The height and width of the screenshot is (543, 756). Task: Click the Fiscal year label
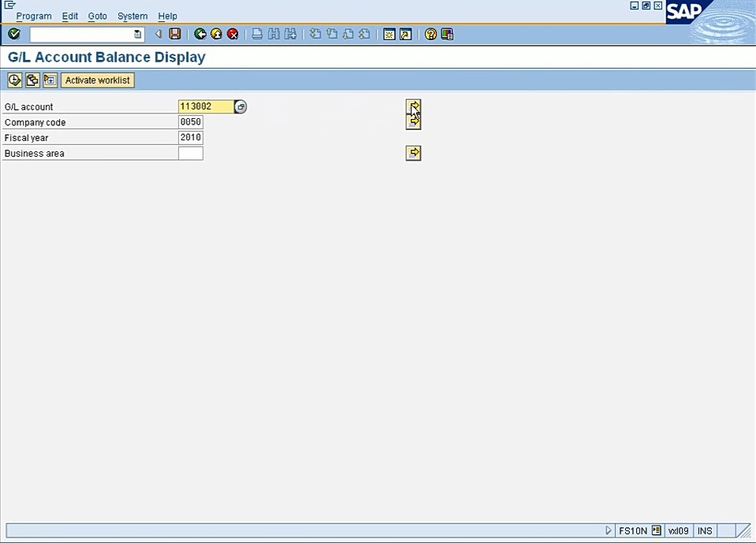(x=27, y=138)
